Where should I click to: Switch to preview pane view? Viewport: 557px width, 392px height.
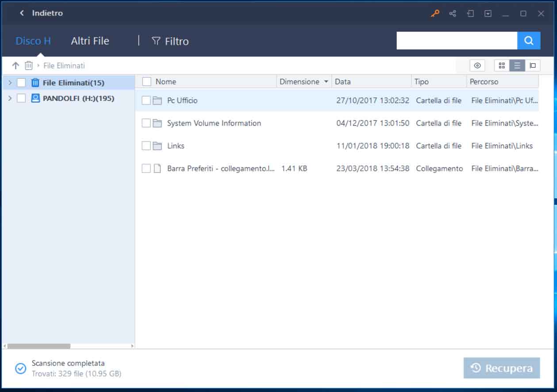533,65
